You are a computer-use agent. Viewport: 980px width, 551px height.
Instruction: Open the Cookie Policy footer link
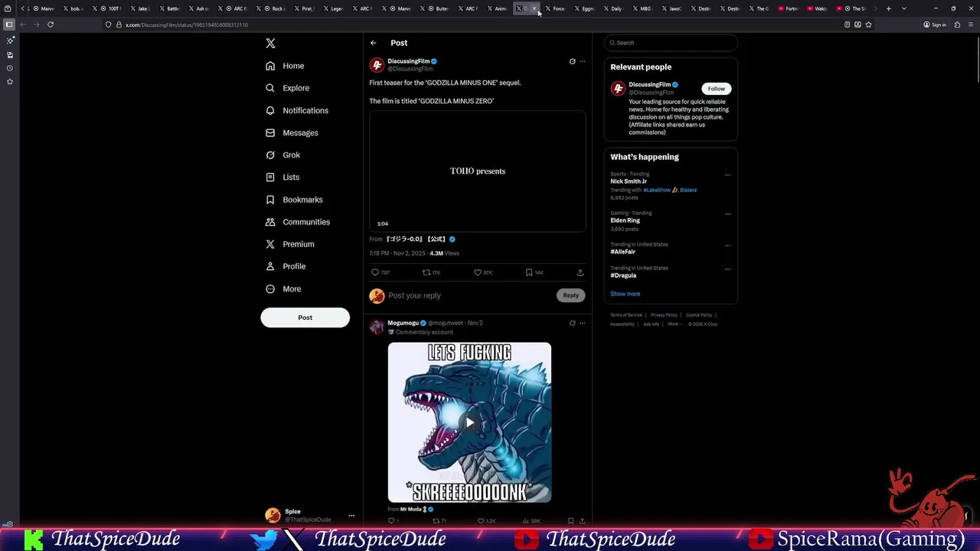point(699,315)
